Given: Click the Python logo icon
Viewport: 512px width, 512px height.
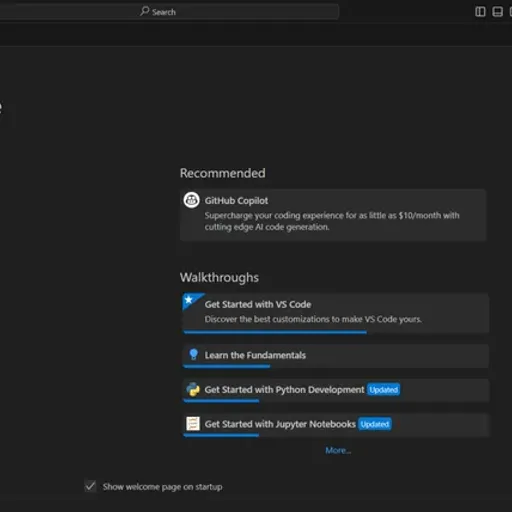Looking at the screenshot, I should 193,389.
